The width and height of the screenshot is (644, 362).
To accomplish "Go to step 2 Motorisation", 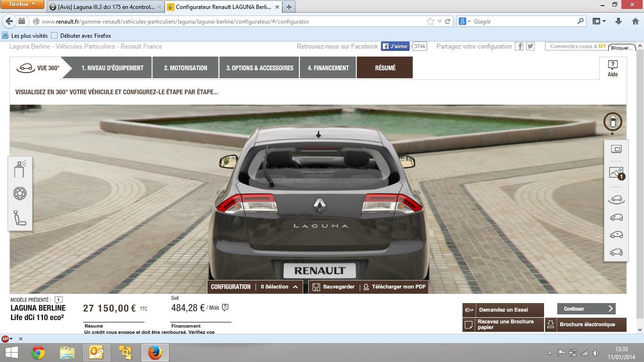I will point(185,68).
